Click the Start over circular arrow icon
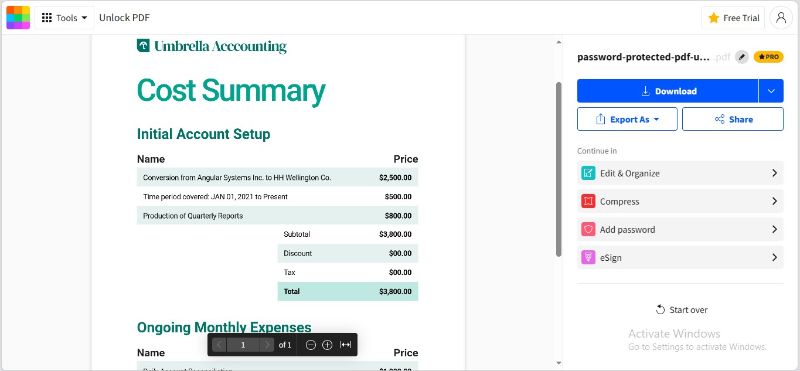The image size is (800, 371). 660,309
